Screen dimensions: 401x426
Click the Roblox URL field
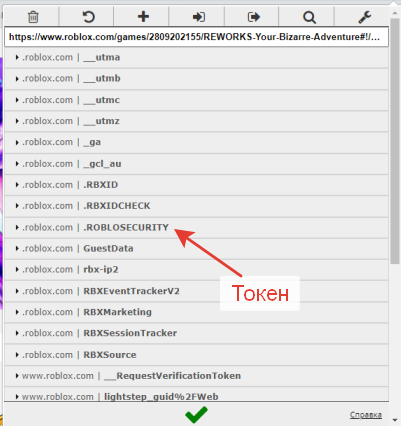point(196,37)
